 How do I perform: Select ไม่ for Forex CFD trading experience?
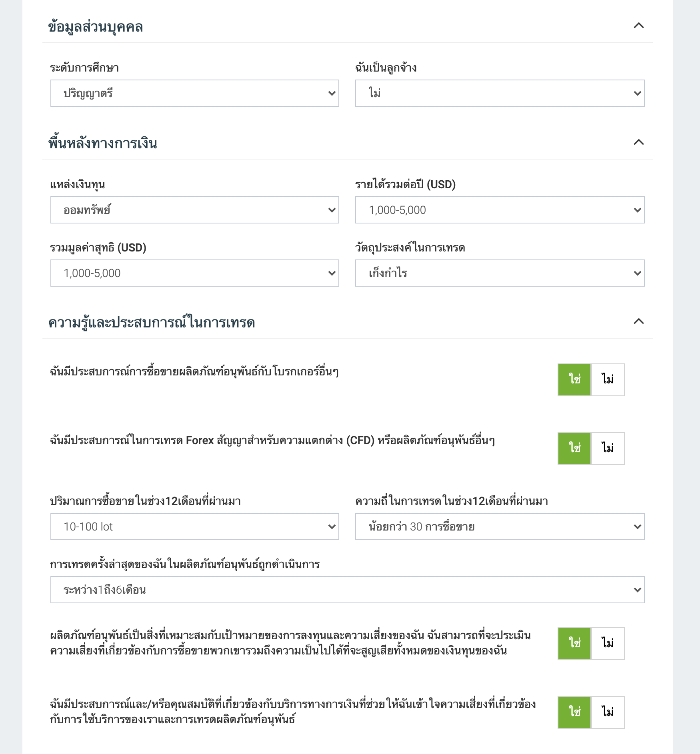coord(608,449)
